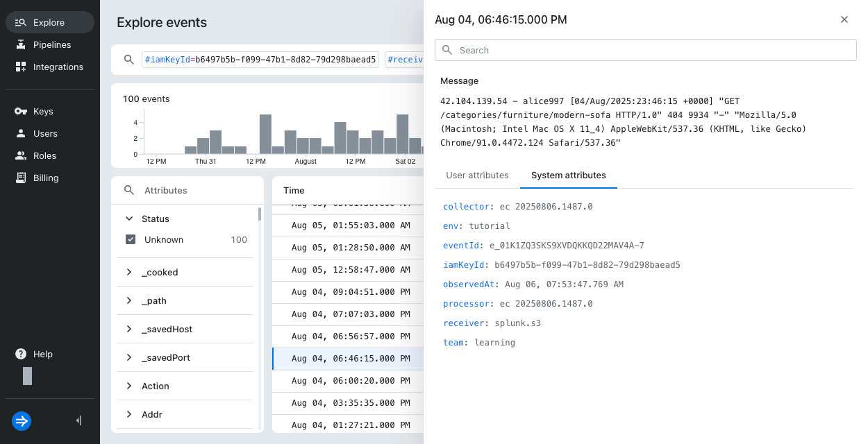Viewport: 868px width, 444px height.
Task: Select the System attributes tab
Action: click(x=568, y=176)
